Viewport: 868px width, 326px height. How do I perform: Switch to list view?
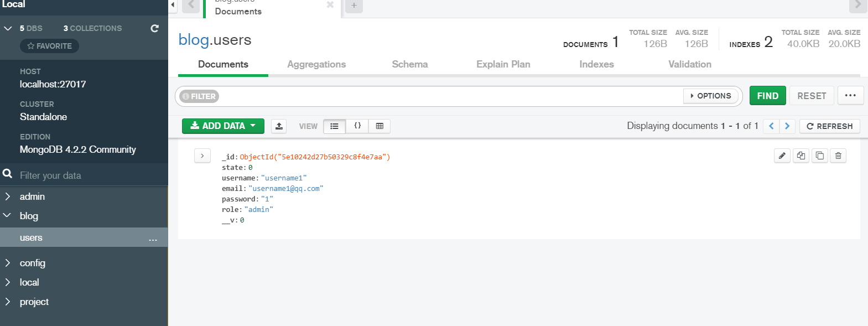(334, 126)
